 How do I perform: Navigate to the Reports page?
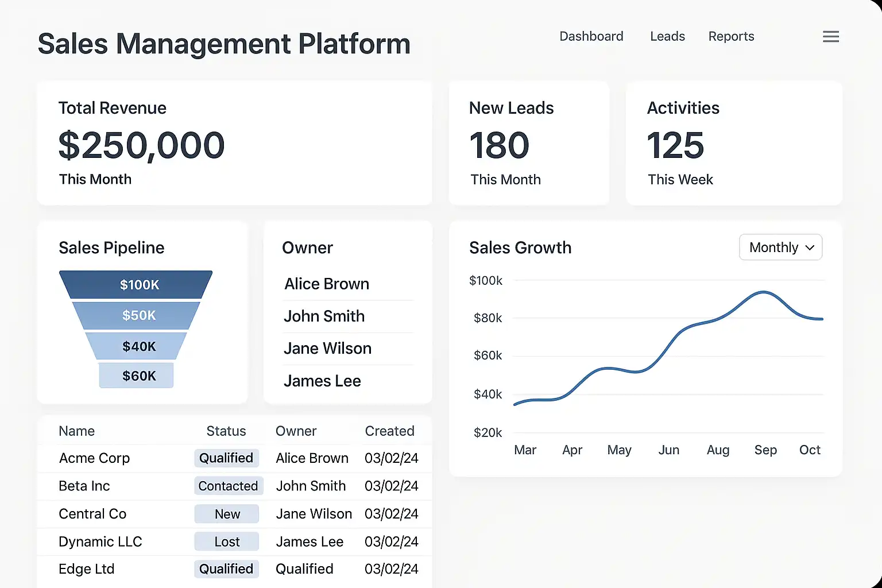(731, 36)
